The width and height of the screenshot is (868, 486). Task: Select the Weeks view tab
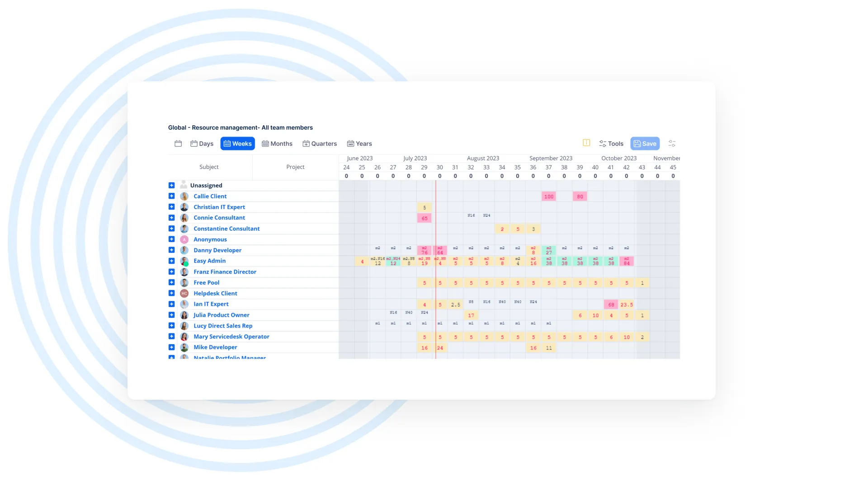(237, 144)
